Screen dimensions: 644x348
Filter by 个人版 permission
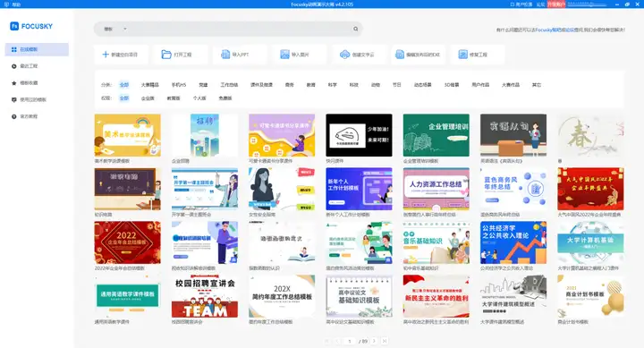click(199, 98)
